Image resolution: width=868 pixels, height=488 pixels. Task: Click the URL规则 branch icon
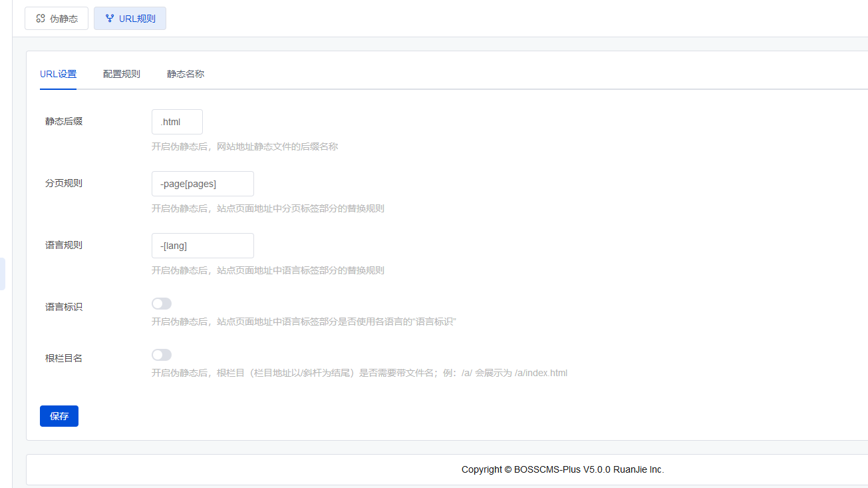(x=110, y=19)
